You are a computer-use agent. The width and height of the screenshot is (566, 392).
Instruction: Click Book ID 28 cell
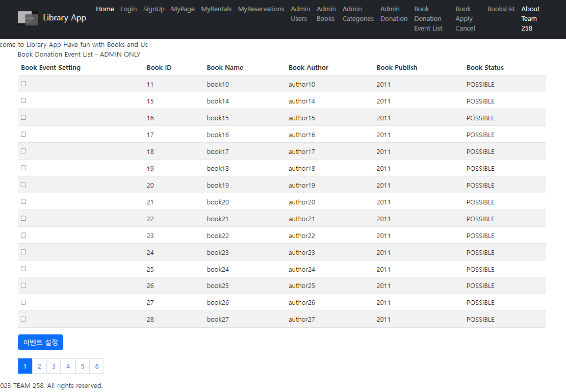point(150,320)
